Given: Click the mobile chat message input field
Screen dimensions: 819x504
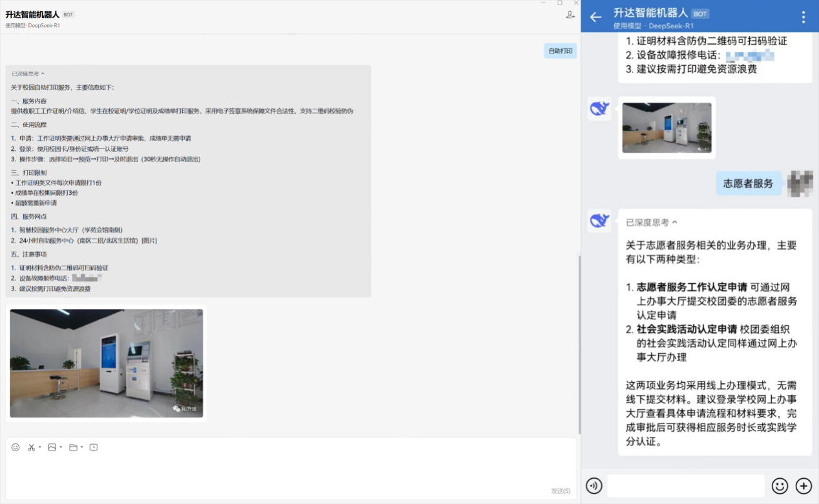Looking at the screenshot, I should pyautogui.click(x=685, y=486).
